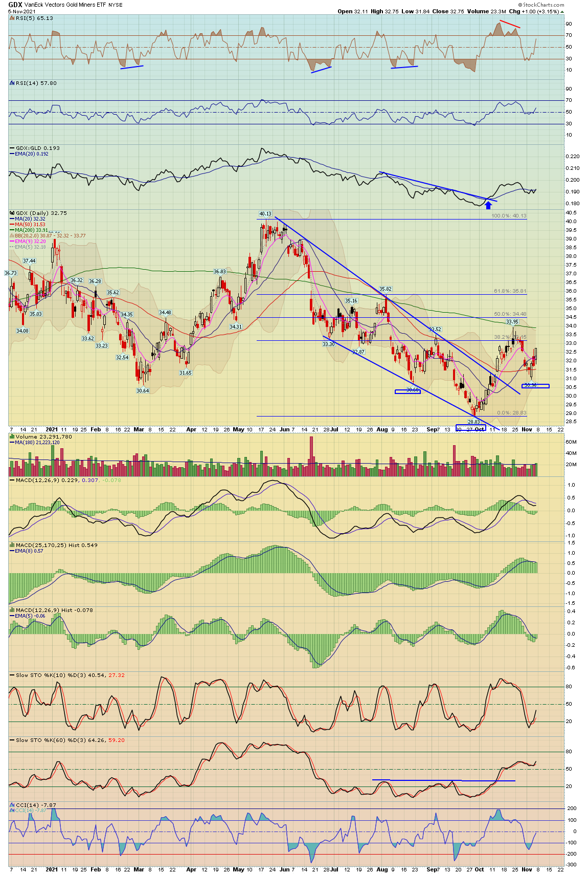
Task: Click the '50.0%: 34.48' Fibonacci label
Action: (x=510, y=314)
